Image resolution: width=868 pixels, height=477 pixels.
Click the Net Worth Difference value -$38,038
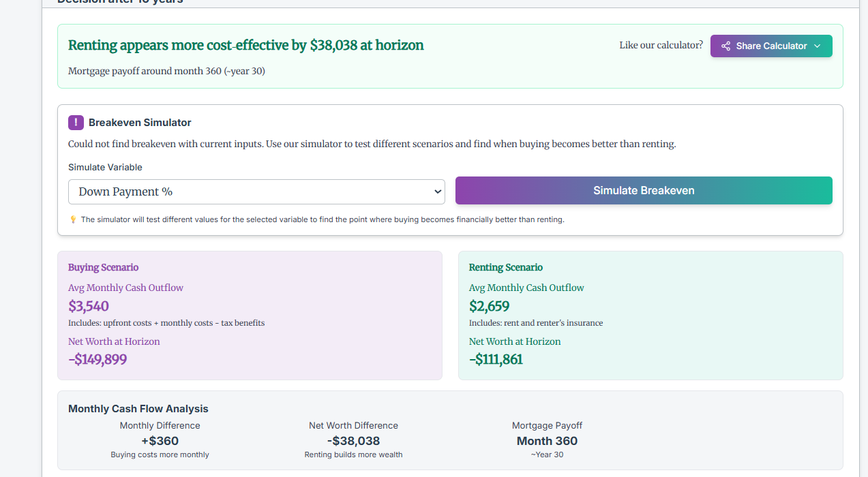tap(353, 441)
